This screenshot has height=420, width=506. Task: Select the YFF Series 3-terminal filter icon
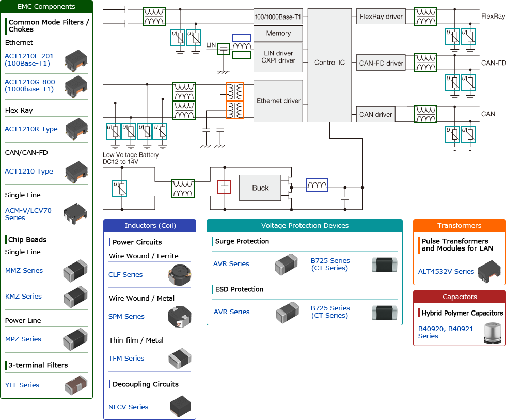(75, 385)
